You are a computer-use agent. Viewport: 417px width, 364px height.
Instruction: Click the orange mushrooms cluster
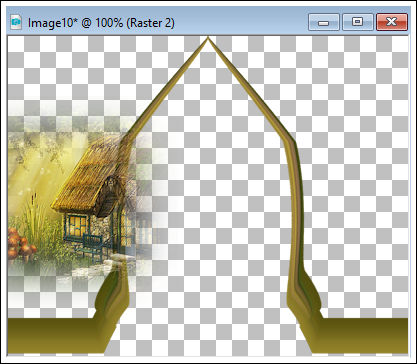(21, 243)
